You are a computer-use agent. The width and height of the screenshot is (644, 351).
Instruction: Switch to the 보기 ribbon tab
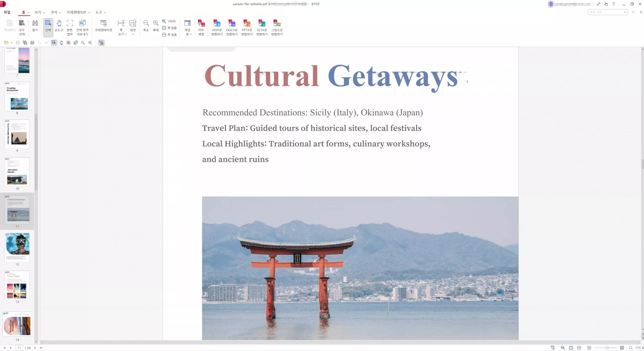pos(38,12)
